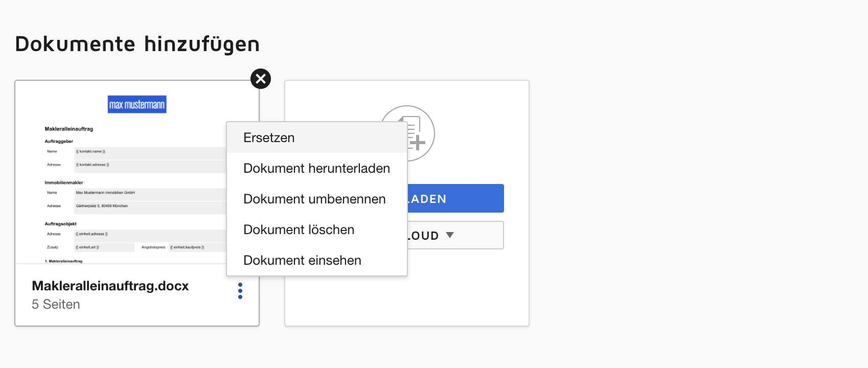Select Dokument herunterladen menu entry
Screen dimensions: 868x368
coord(316,168)
